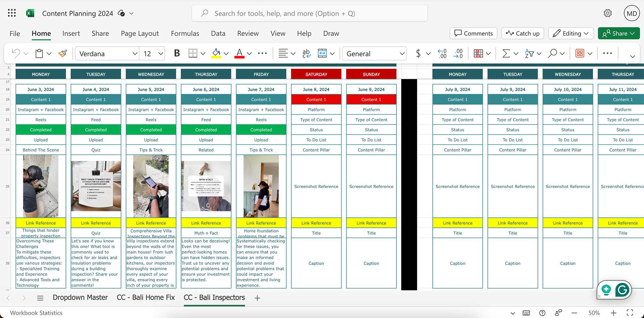The image size is (644, 318).
Task: Switch to the Page Layout tab
Action: pos(140,33)
